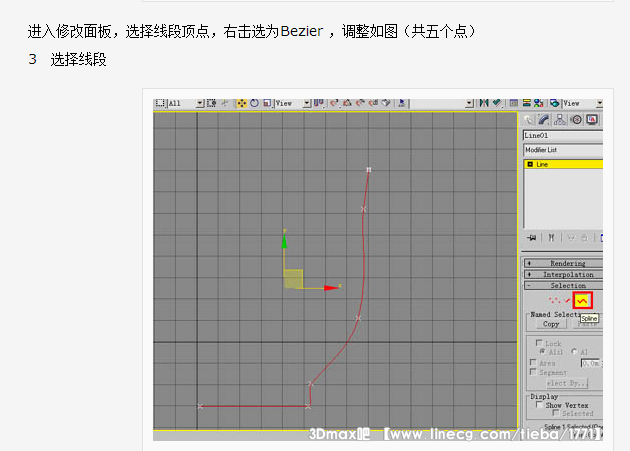
Task: Switch to the Modify command panel tab
Action: 544,120
